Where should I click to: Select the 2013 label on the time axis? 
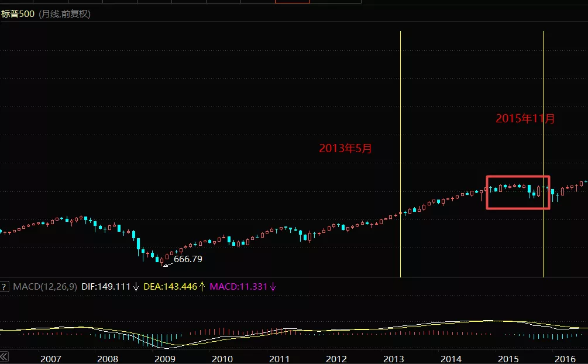pos(393,359)
